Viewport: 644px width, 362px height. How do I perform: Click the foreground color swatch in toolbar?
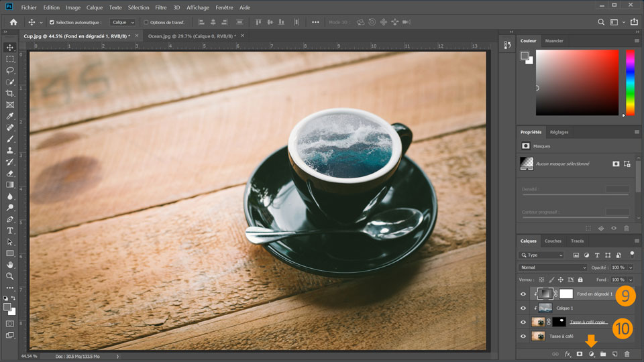click(7, 307)
